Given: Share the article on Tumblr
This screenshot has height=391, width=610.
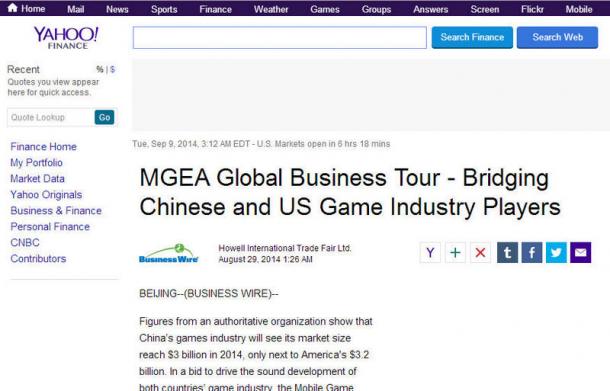Looking at the screenshot, I should coord(507,252).
